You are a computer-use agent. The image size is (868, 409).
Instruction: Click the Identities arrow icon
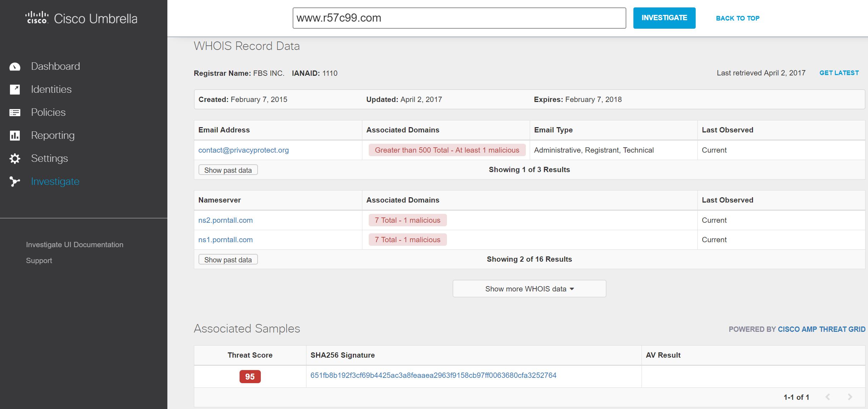15,90
